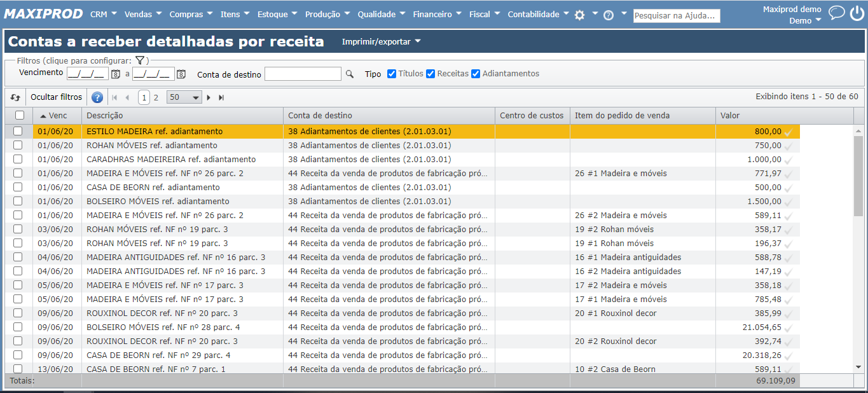Check the BOLSEIRO MÓVEIS adiantamento row checkbox
The image size is (868, 393).
pyautogui.click(x=18, y=201)
